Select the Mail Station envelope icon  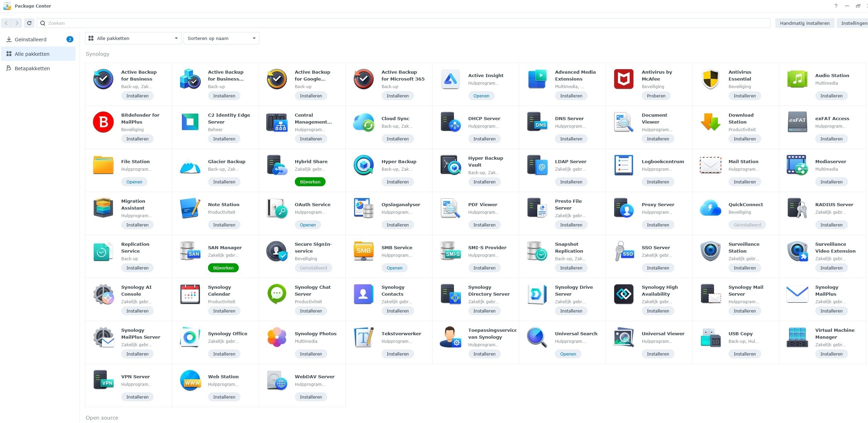pos(711,165)
